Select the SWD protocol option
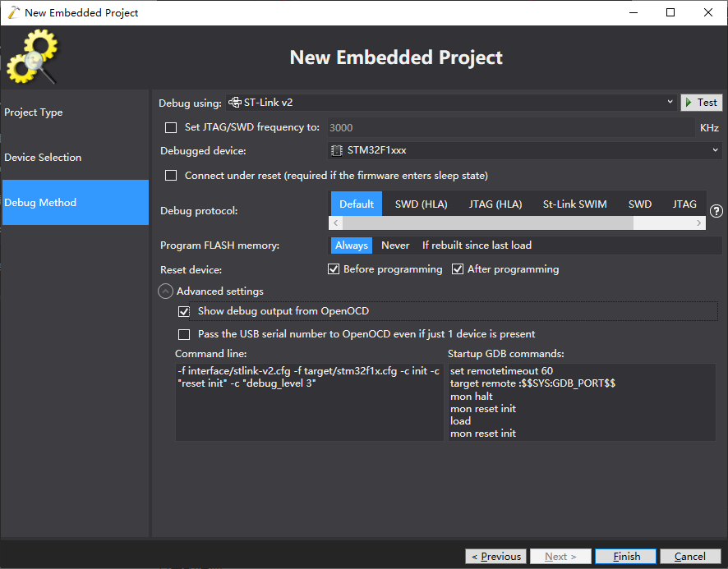 640,204
